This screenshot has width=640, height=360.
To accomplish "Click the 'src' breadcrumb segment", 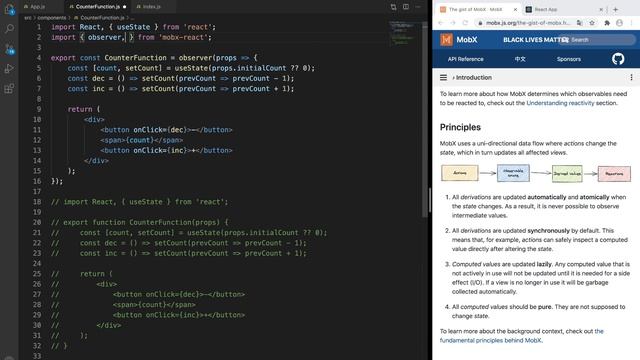I will click(x=28, y=18).
